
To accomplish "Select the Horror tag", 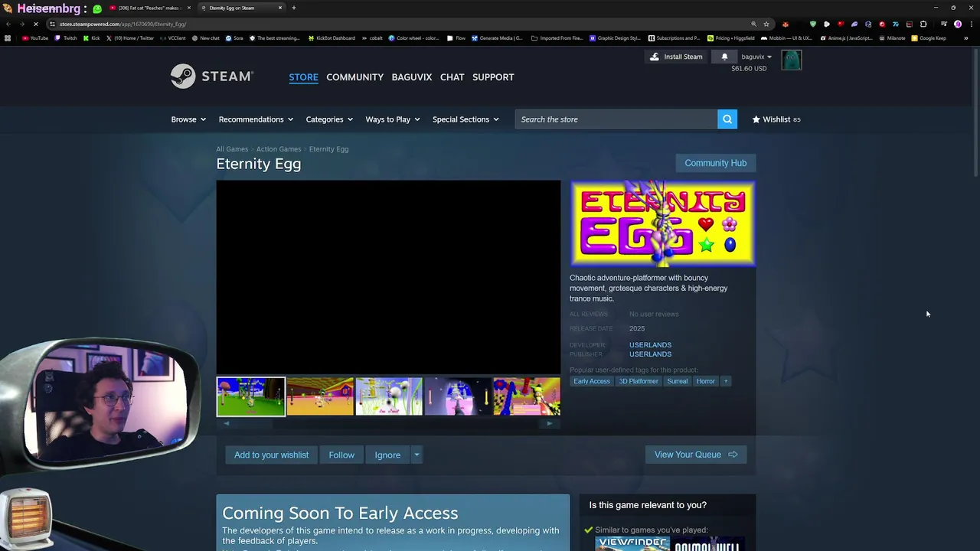I will (706, 381).
